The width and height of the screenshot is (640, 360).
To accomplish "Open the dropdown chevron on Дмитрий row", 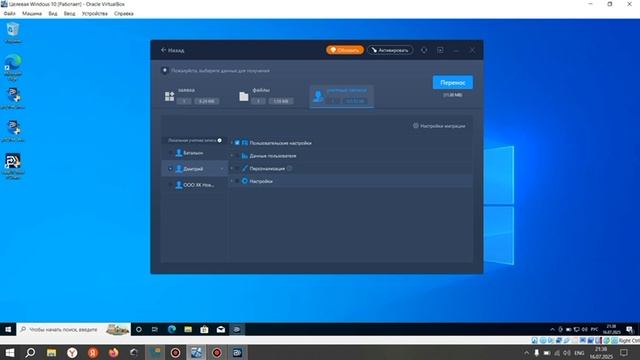I will click(222, 169).
